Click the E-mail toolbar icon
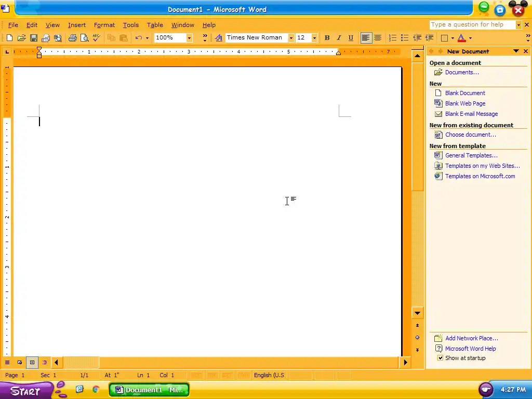This screenshot has height=399, width=532. [46, 37]
